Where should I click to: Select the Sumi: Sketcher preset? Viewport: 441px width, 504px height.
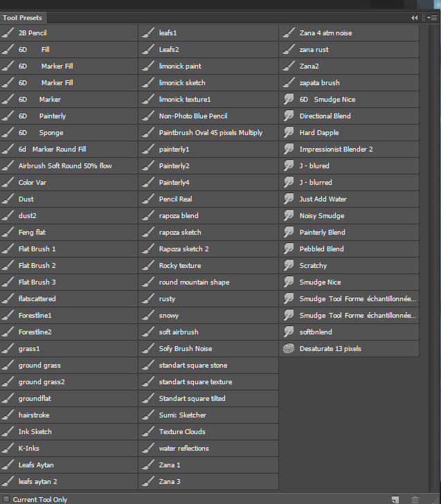[208, 415]
